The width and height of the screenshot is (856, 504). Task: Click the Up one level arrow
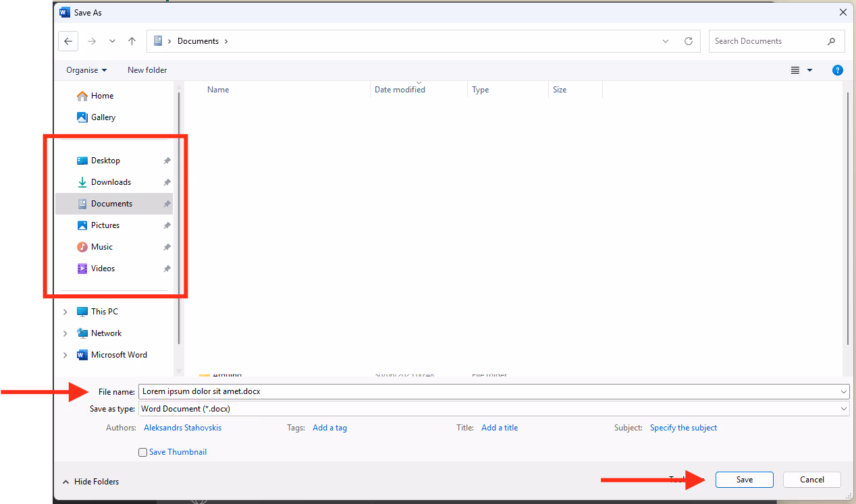132,41
